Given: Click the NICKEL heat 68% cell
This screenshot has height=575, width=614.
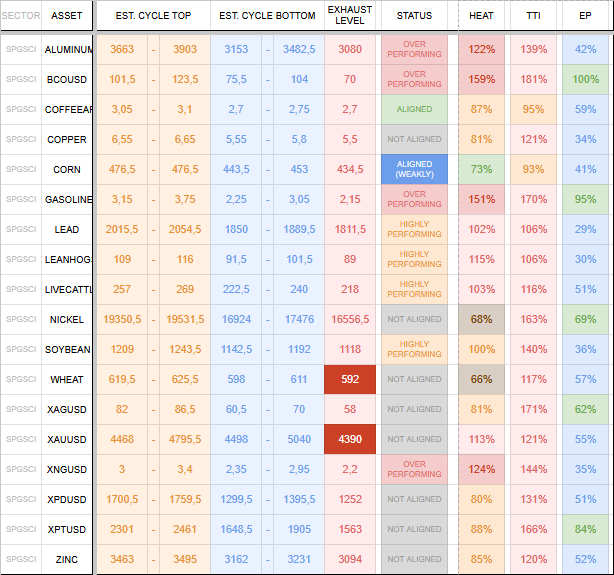Looking at the screenshot, I should tap(481, 319).
